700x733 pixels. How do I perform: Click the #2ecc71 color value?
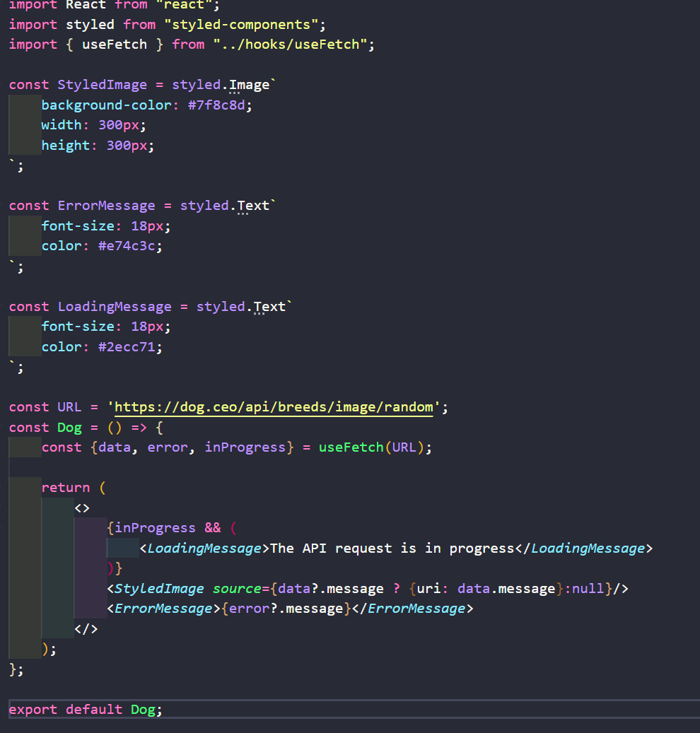tap(127, 347)
